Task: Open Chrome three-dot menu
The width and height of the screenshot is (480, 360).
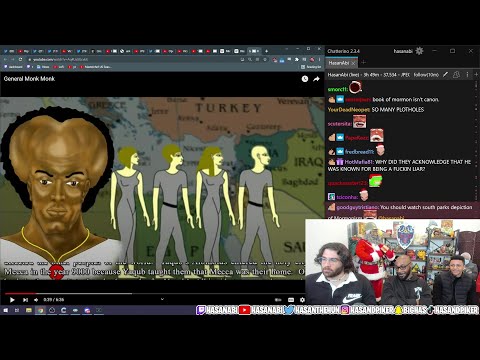Action: (x=319, y=59)
